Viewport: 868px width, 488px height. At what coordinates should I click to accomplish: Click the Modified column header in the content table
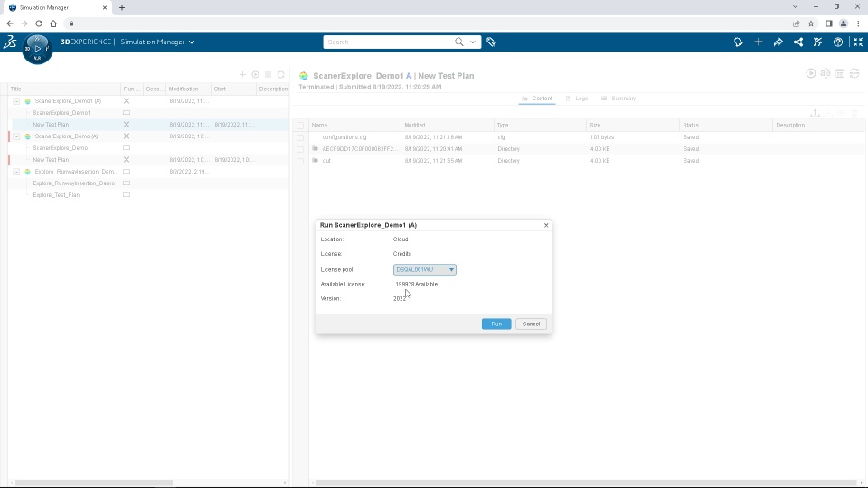tap(448, 125)
